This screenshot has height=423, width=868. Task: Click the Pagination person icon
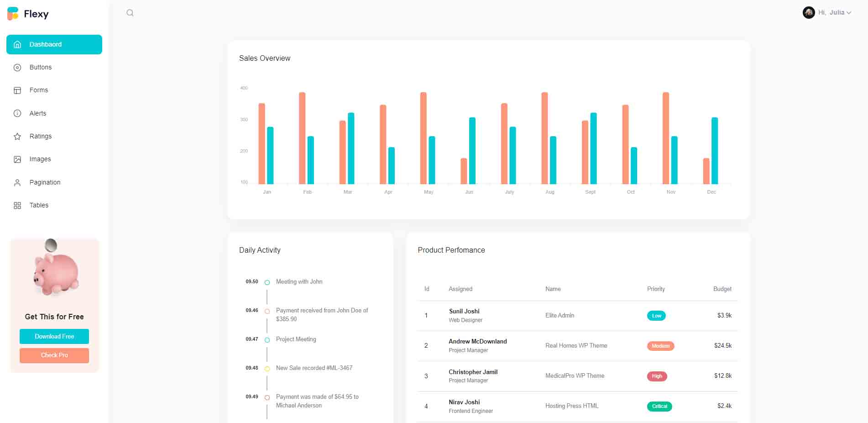(x=17, y=182)
